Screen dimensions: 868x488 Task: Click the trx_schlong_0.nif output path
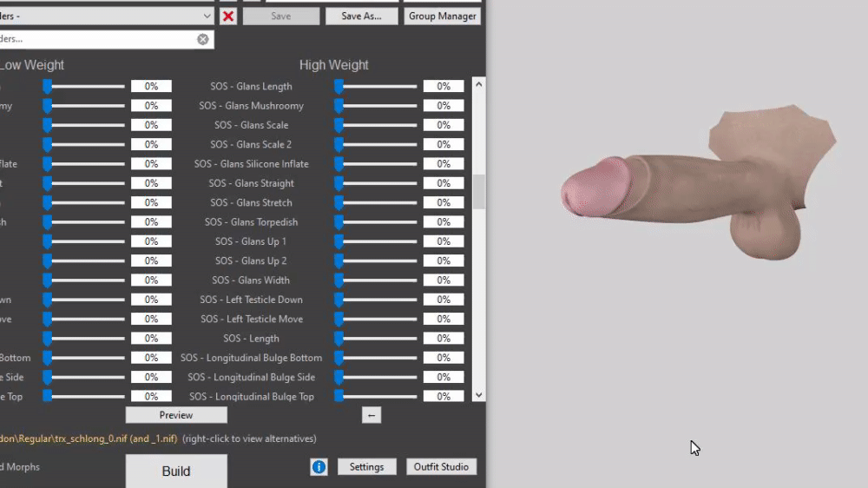89,439
